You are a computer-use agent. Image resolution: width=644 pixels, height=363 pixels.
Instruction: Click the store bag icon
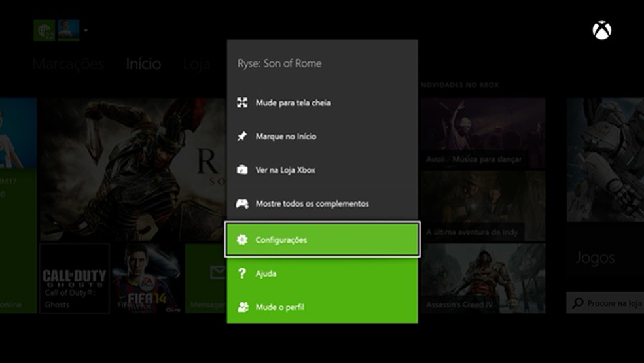click(x=242, y=169)
